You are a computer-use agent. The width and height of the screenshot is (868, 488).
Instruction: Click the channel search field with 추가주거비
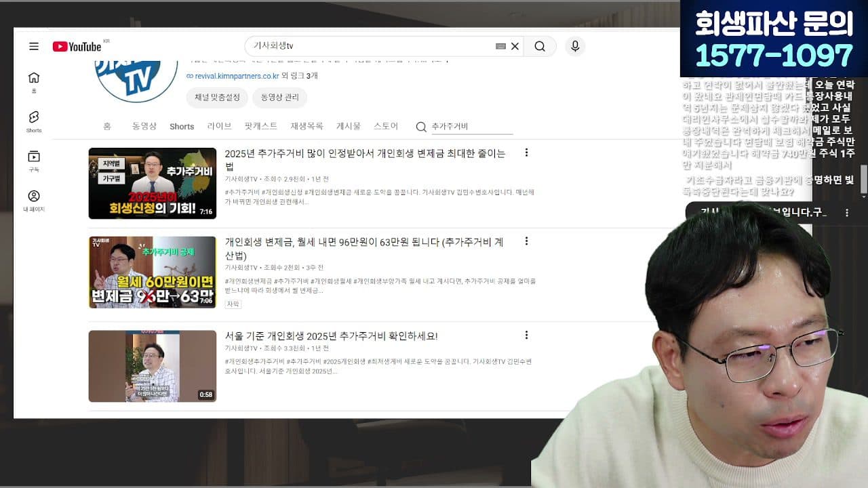(x=472, y=127)
